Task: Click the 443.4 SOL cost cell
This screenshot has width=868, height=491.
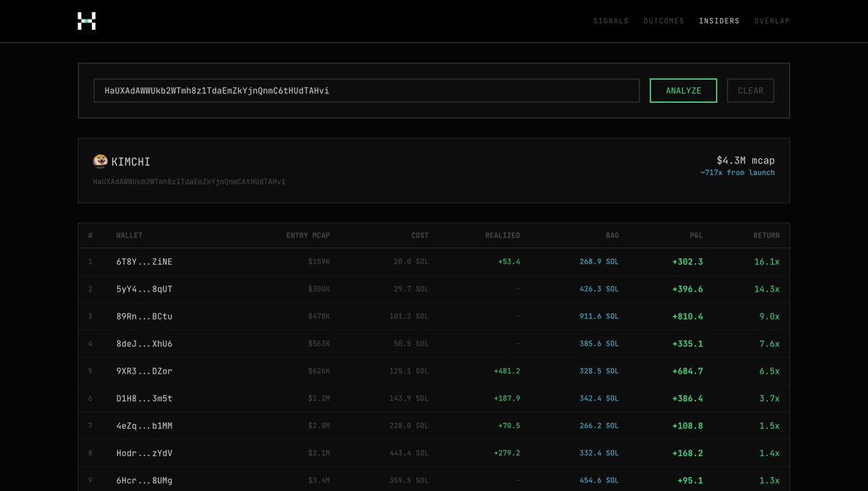Action: 409,453
